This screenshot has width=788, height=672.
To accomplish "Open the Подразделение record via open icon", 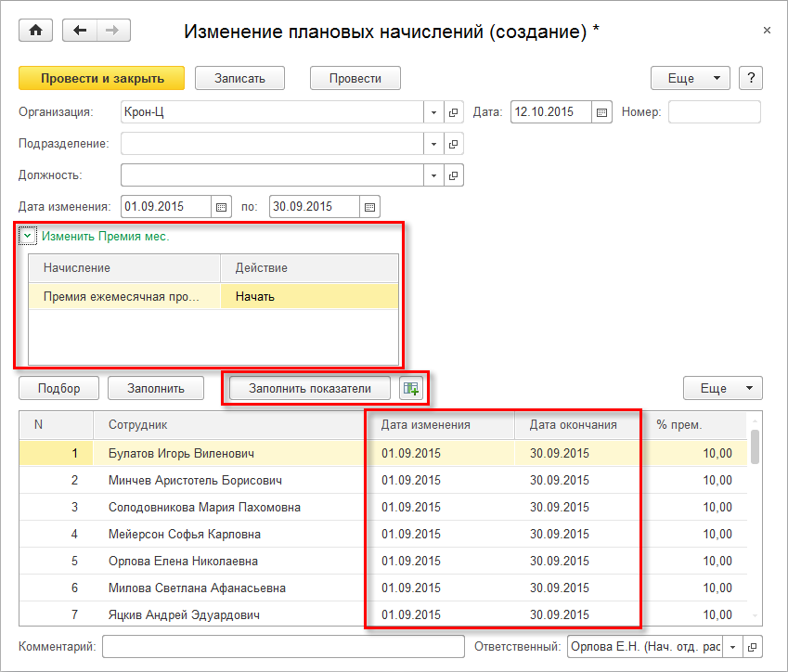I will (453, 144).
